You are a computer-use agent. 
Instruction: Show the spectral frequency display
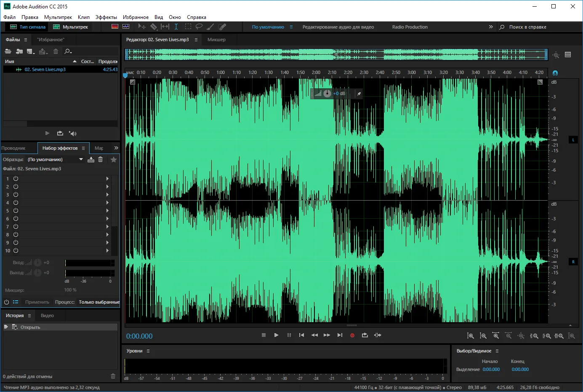point(115,26)
